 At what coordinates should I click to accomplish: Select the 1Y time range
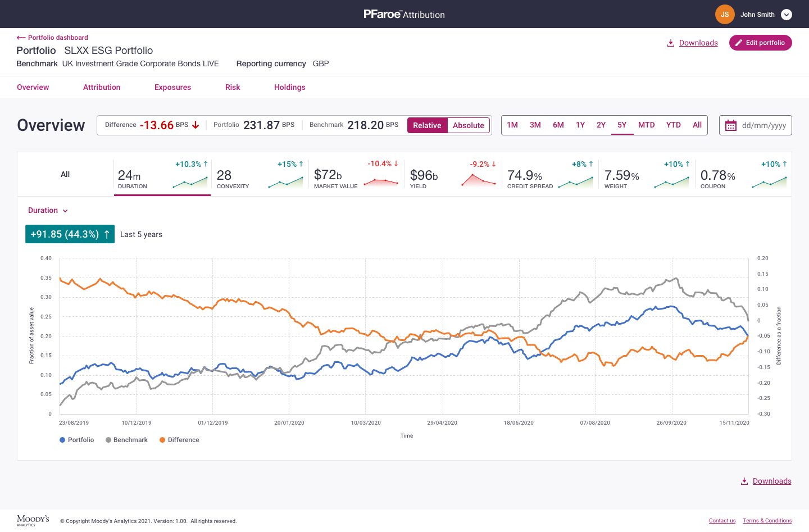[x=580, y=125]
